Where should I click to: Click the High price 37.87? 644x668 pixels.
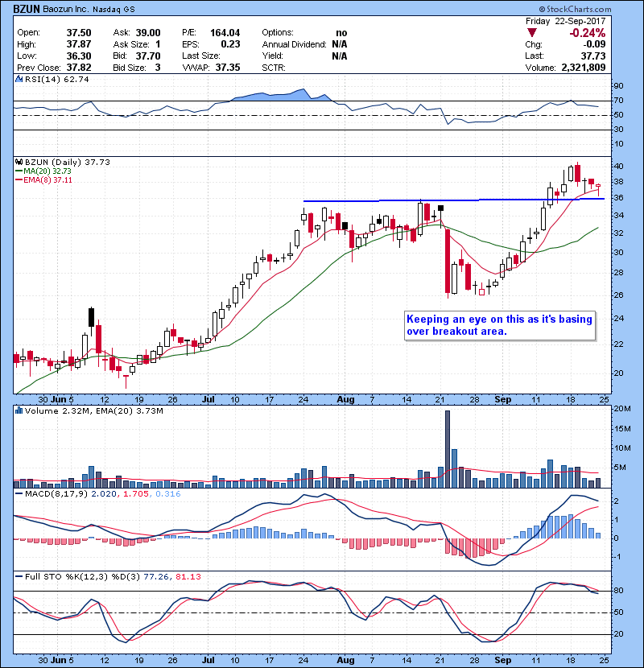click(79, 44)
